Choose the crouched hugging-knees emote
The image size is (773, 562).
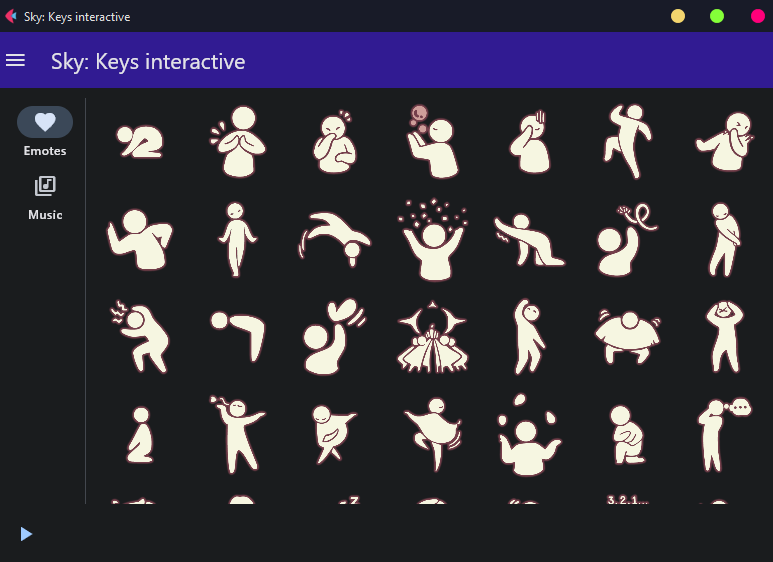click(x=628, y=435)
